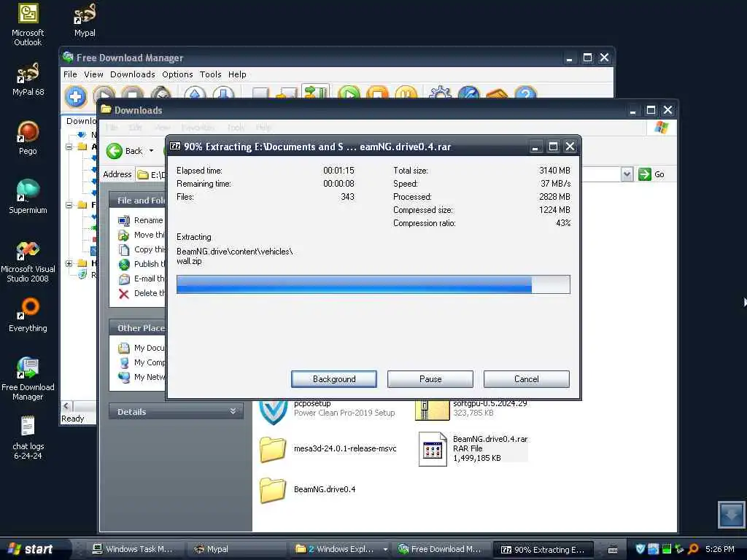Viewport: 747px width, 560px height.
Task: Click the Go button in Downloads window
Action: (651, 174)
